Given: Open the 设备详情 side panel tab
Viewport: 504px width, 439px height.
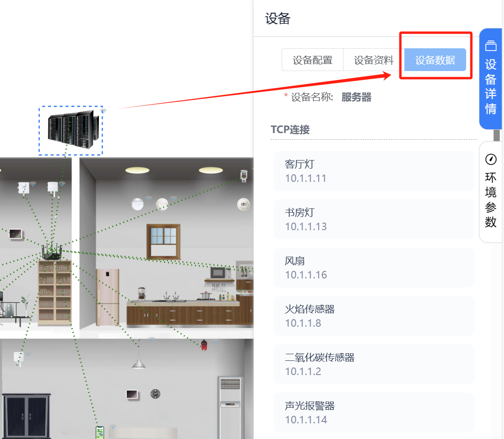Looking at the screenshot, I should (490, 79).
